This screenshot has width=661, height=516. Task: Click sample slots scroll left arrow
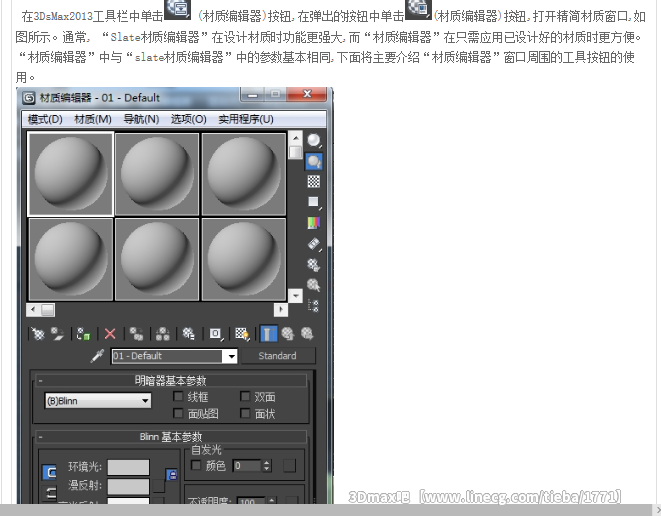point(33,310)
